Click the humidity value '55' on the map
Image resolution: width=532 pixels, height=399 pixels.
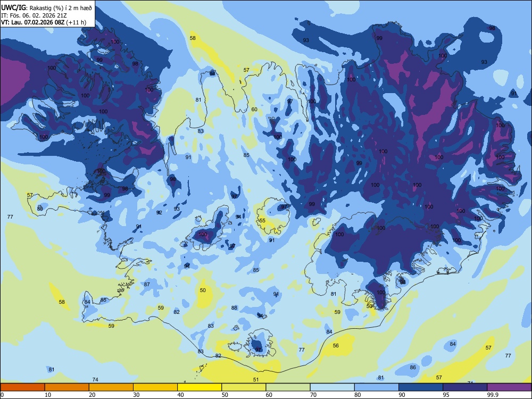[262, 221]
